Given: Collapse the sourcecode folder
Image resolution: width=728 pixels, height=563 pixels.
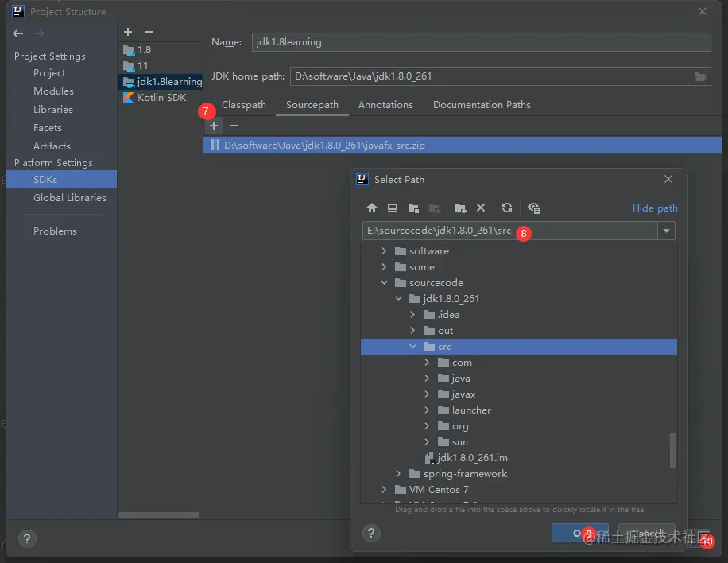Looking at the screenshot, I should [x=384, y=282].
